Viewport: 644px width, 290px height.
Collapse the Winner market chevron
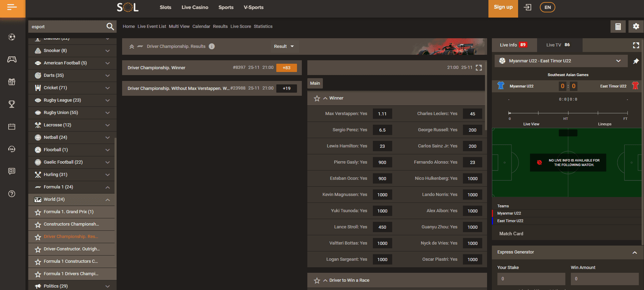[325, 99]
